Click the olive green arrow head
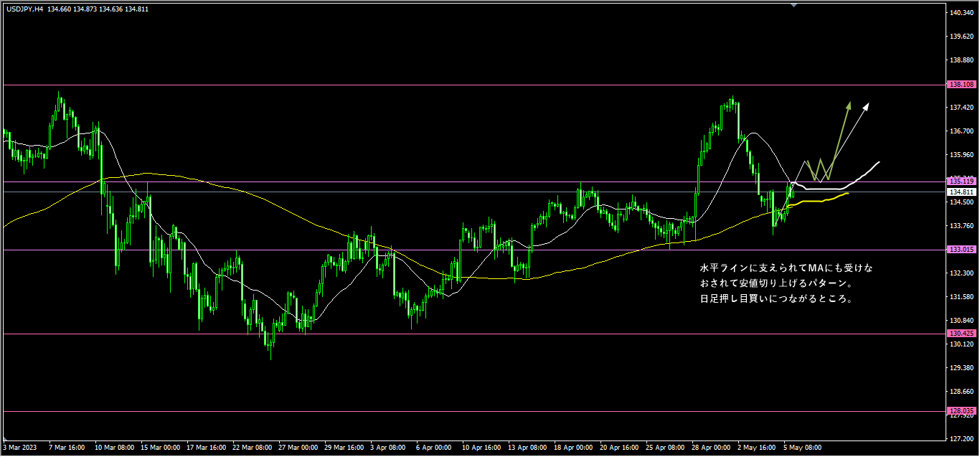Image resolution: width=980 pixels, height=457 pixels. click(x=849, y=105)
